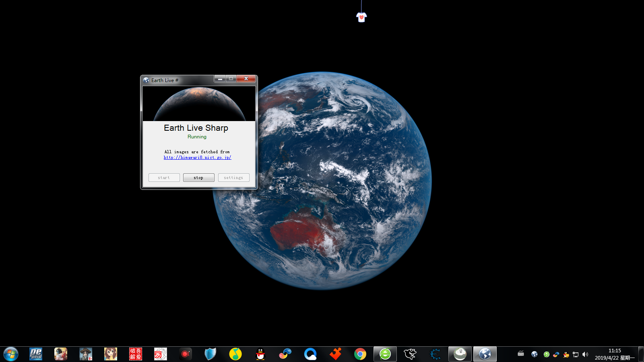Open the QQ penguin taskbar icon

coord(260,354)
